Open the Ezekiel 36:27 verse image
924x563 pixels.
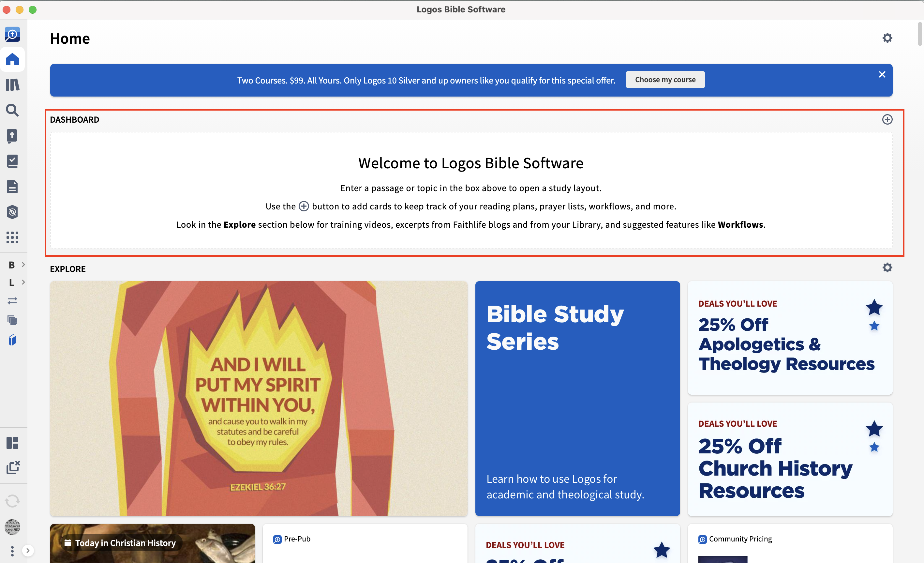coord(259,398)
